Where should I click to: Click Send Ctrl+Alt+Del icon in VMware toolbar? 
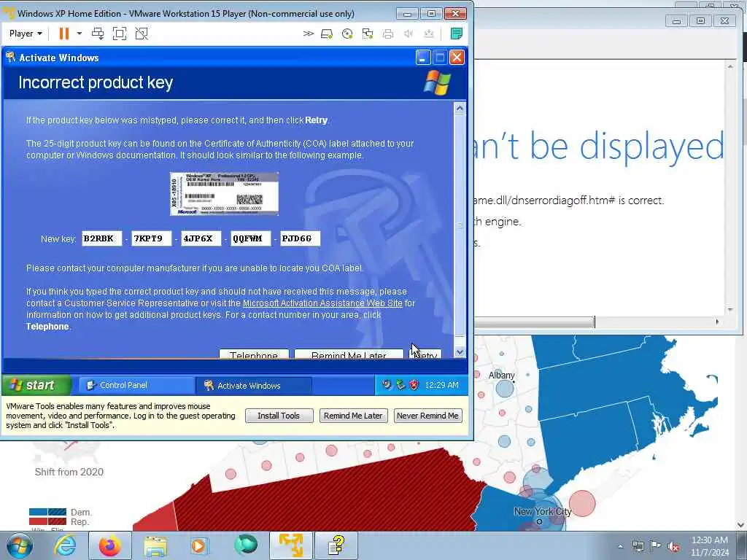[x=98, y=34]
